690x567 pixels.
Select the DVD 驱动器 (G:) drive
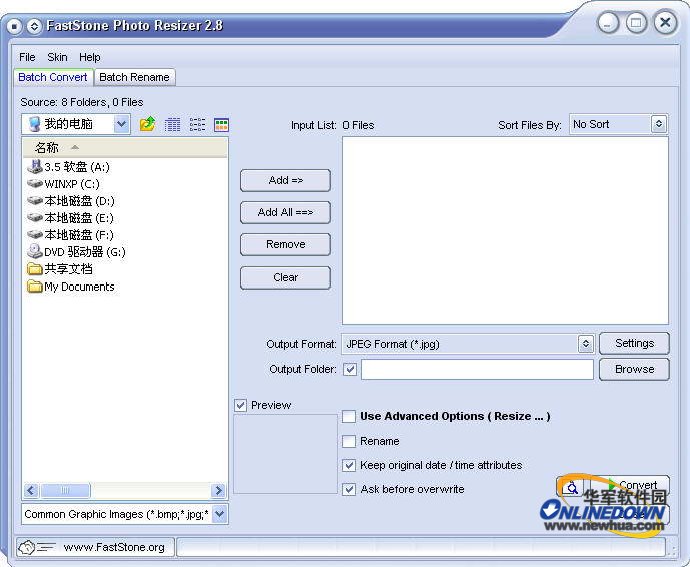click(76, 251)
